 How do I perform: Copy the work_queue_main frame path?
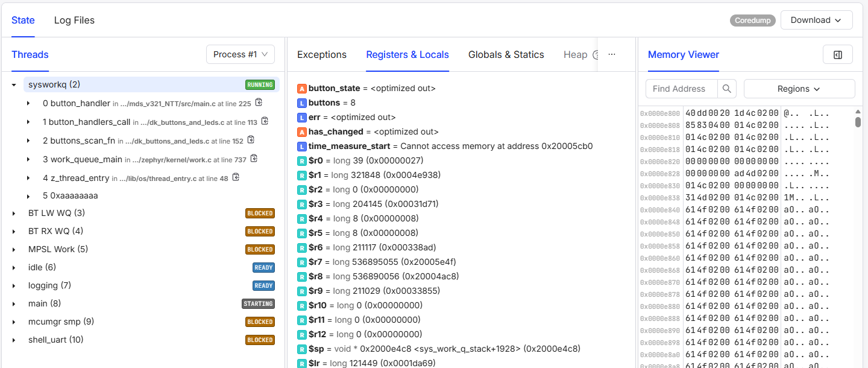254,159
